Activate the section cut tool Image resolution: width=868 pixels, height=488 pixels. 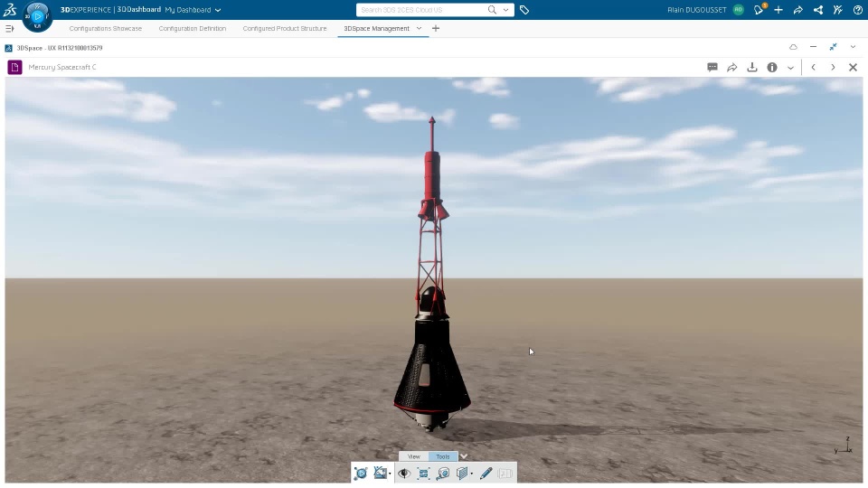(x=462, y=473)
